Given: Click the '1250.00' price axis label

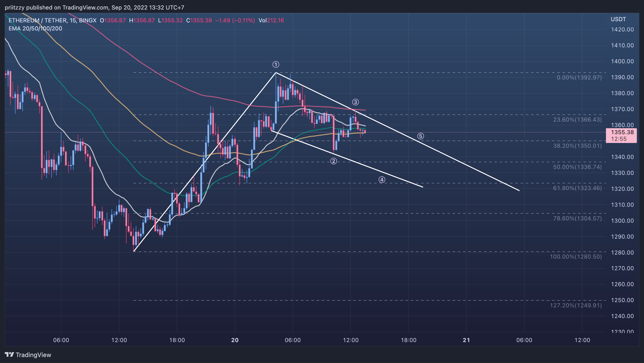Looking at the screenshot, I should (622, 300).
